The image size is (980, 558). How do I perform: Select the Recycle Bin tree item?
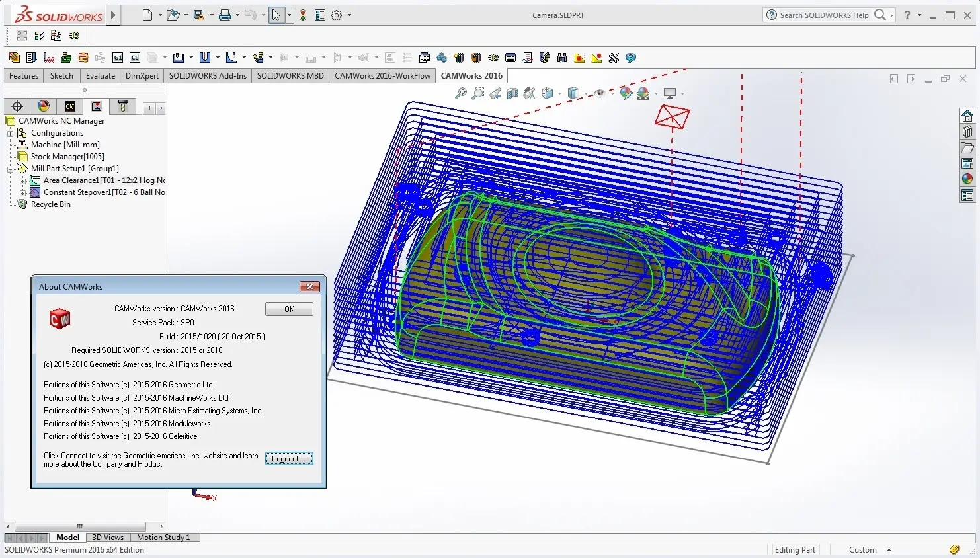click(x=50, y=204)
